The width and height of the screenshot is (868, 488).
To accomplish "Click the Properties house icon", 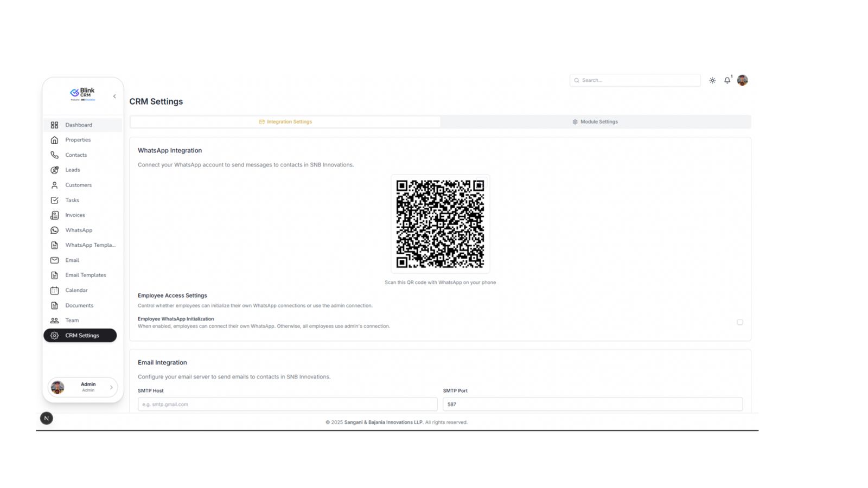I will coord(54,140).
